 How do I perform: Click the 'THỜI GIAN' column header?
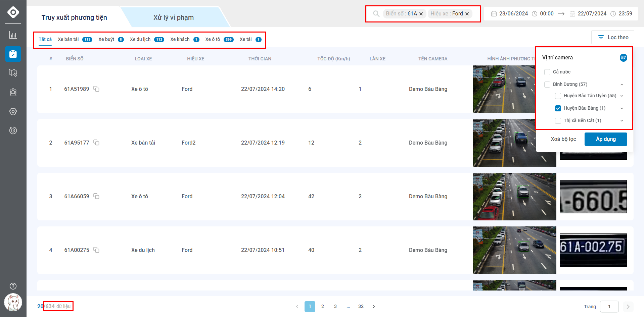coord(260,59)
